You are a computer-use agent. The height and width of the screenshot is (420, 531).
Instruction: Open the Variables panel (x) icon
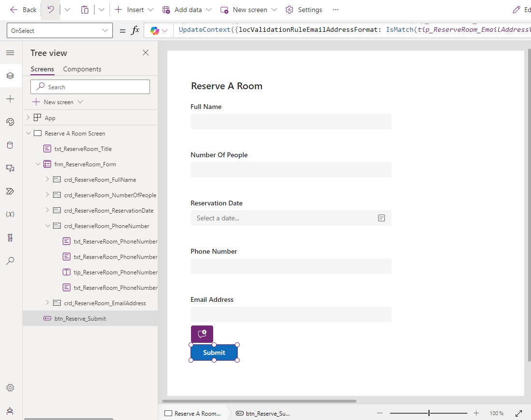[x=10, y=214]
